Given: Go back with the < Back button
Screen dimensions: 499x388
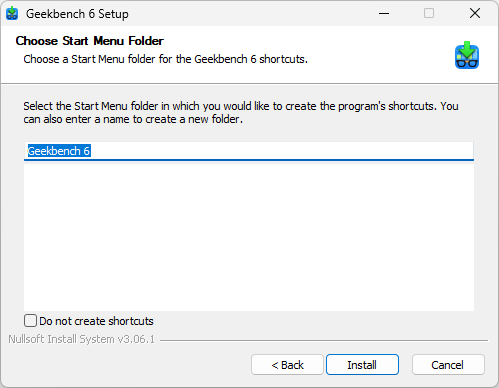Looking at the screenshot, I should click(287, 365).
